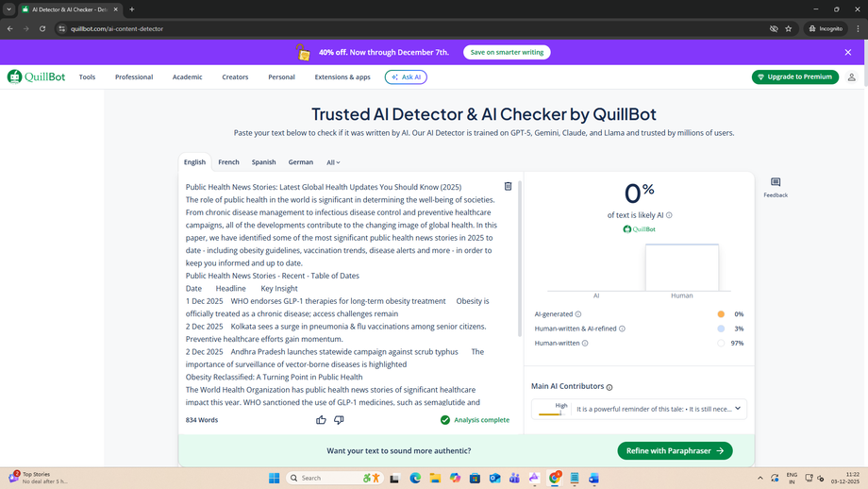The width and height of the screenshot is (868, 489).
Task: Open the All languages dropdown
Action: click(x=333, y=162)
